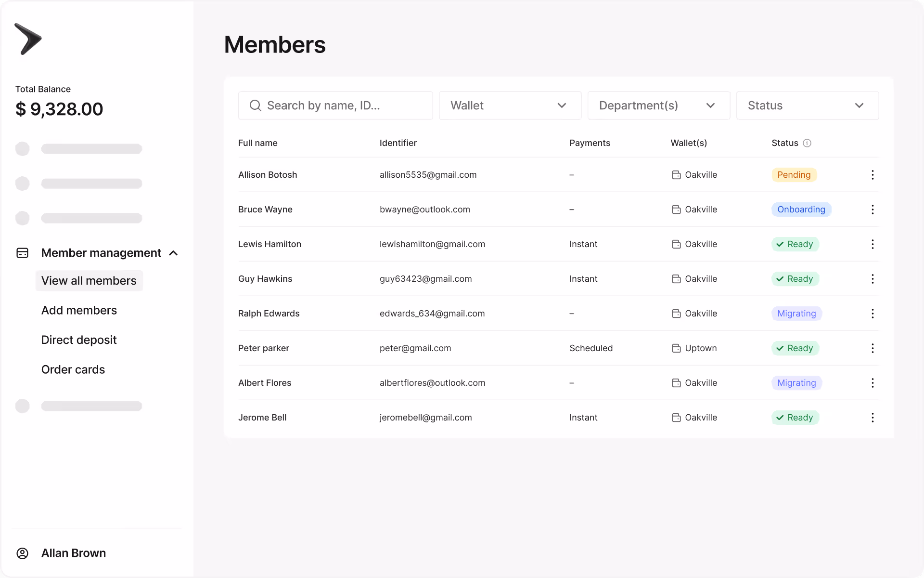Open the actions menu for Jerome Bell

tap(873, 418)
